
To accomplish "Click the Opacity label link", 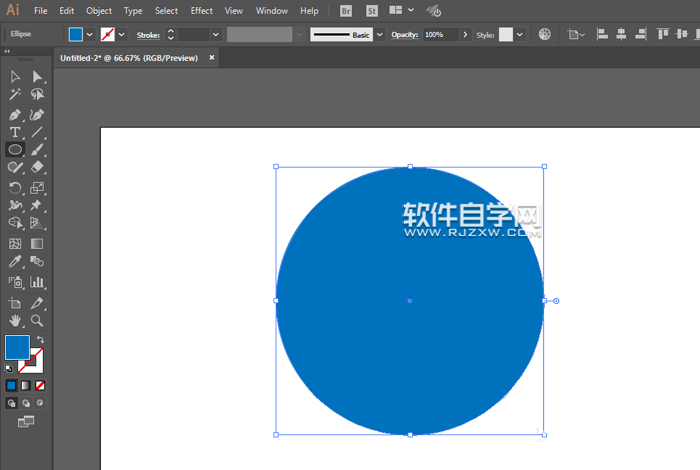I will [x=404, y=34].
